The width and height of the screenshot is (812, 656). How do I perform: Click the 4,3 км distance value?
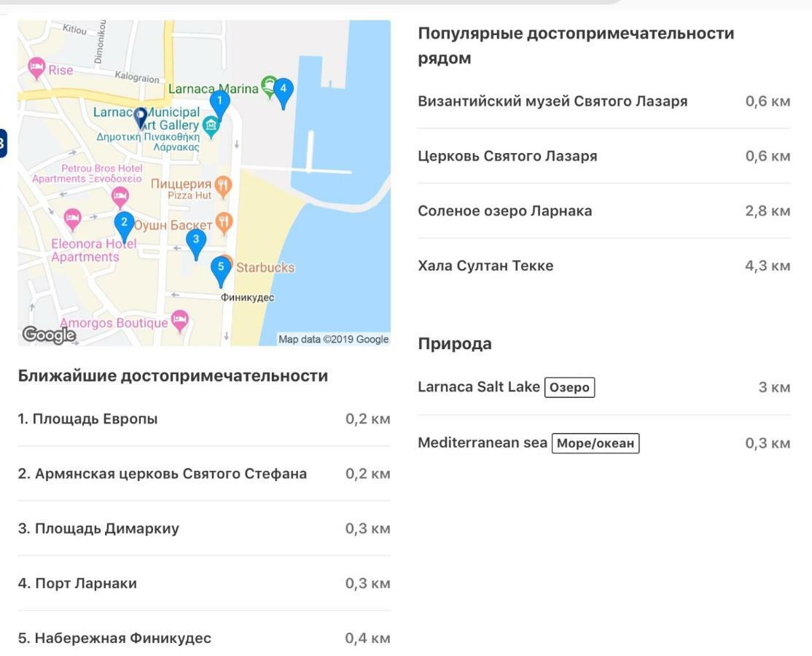768,265
